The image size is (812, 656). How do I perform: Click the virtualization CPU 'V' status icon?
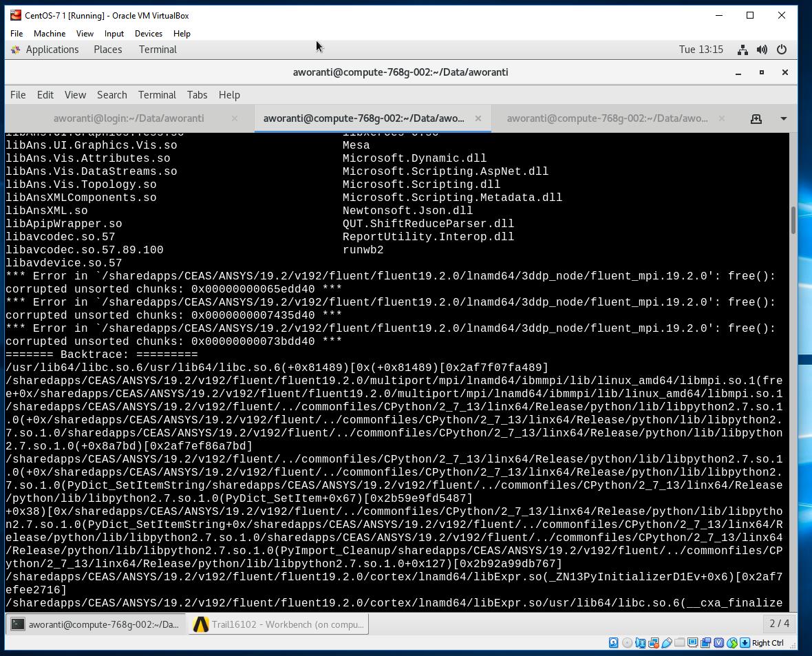tap(719, 643)
